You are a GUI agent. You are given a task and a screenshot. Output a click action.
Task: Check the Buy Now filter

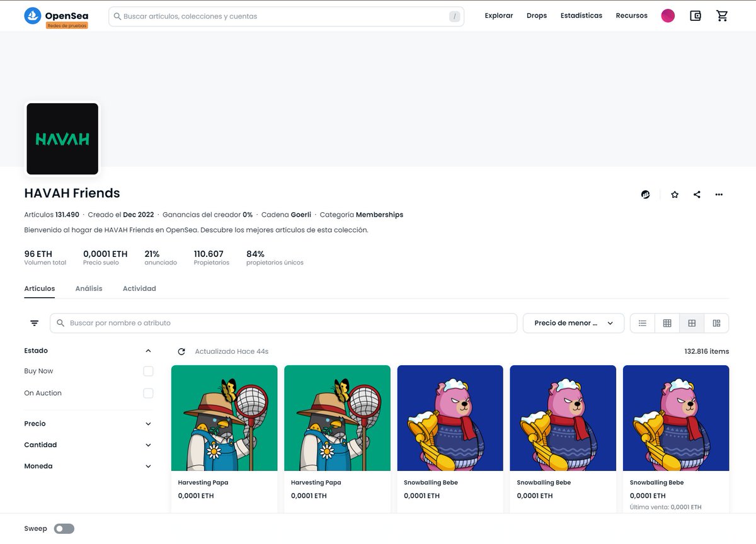tap(148, 371)
